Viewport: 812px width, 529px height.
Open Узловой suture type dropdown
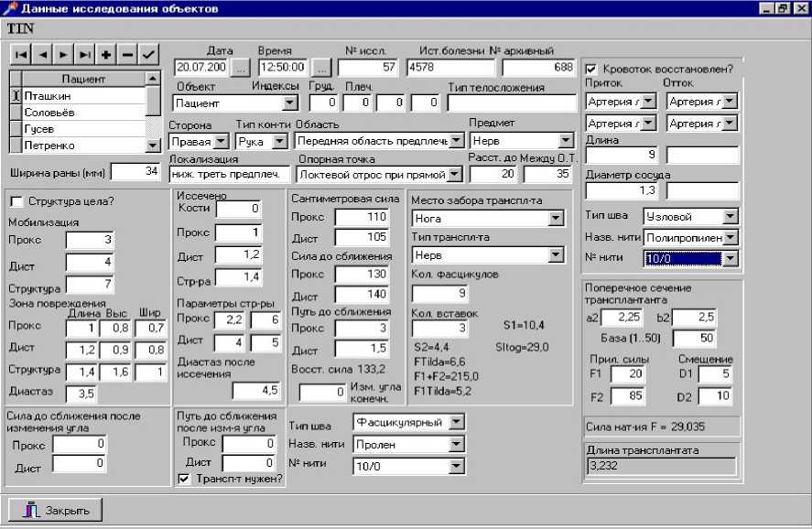click(x=730, y=216)
